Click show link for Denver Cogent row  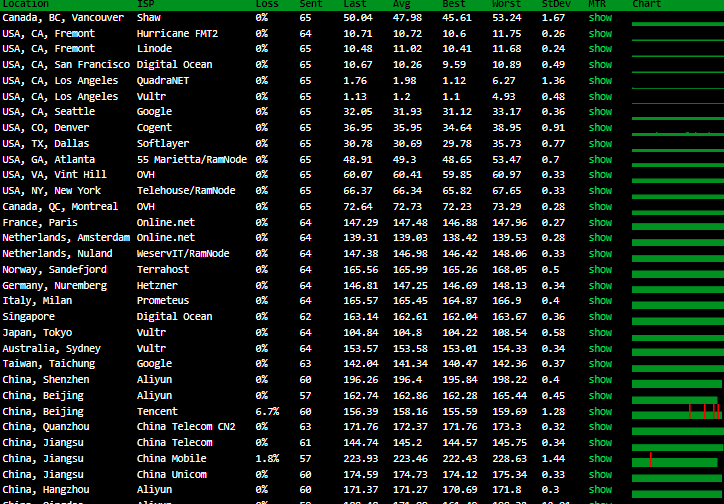click(600, 128)
